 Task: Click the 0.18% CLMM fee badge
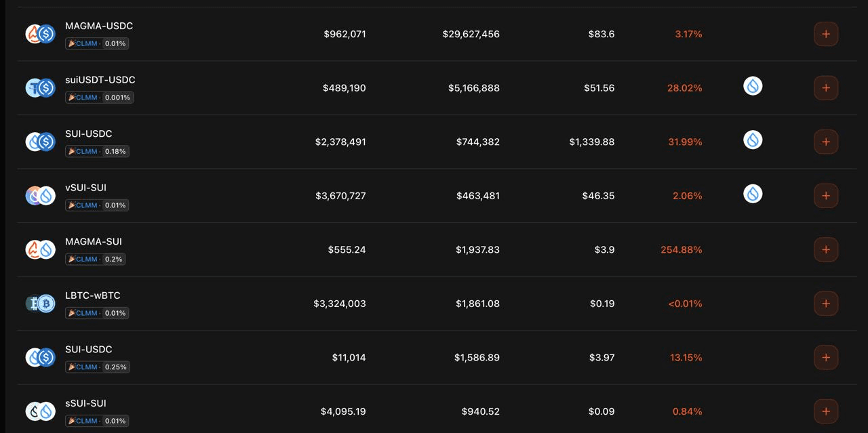(97, 151)
